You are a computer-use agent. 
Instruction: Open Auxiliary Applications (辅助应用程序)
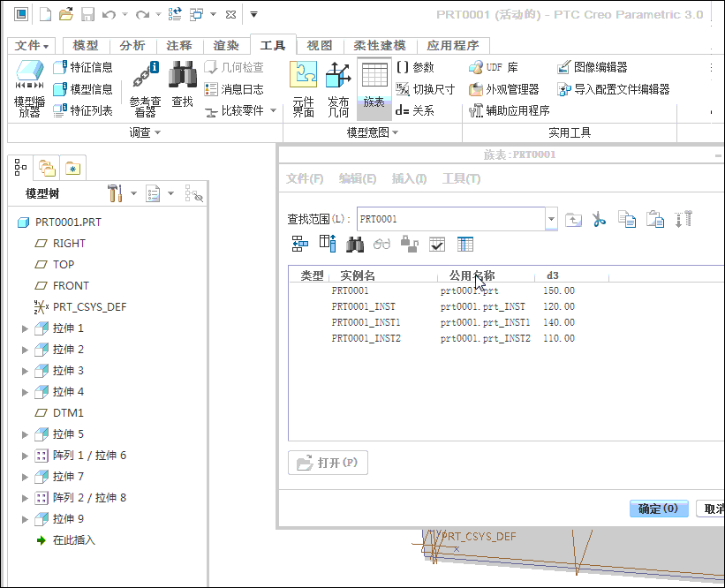tap(509, 110)
